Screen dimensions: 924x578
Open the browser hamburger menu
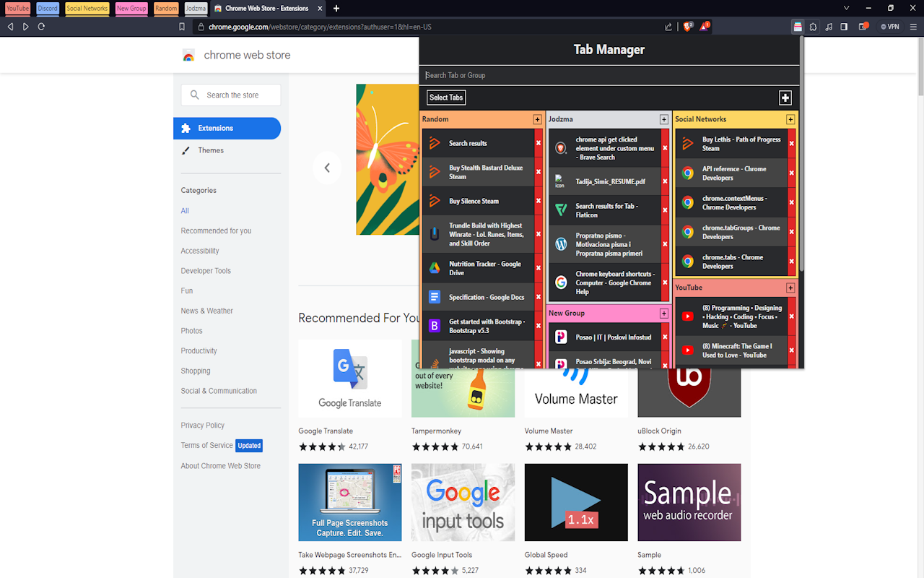914,26
